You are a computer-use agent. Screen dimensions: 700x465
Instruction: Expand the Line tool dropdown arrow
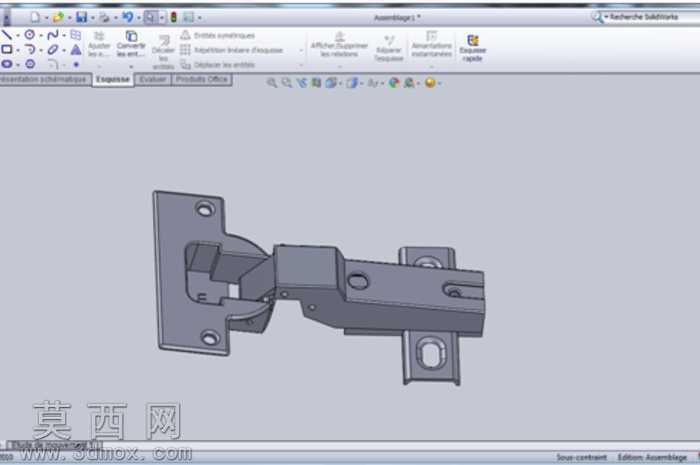(x=18, y=35)
